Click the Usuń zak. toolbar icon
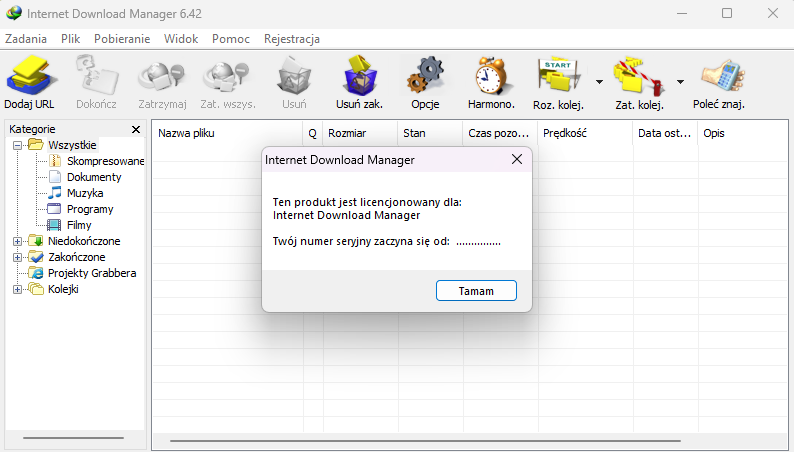The height and width of the screenshot is (452, 794). pos(360,76)
